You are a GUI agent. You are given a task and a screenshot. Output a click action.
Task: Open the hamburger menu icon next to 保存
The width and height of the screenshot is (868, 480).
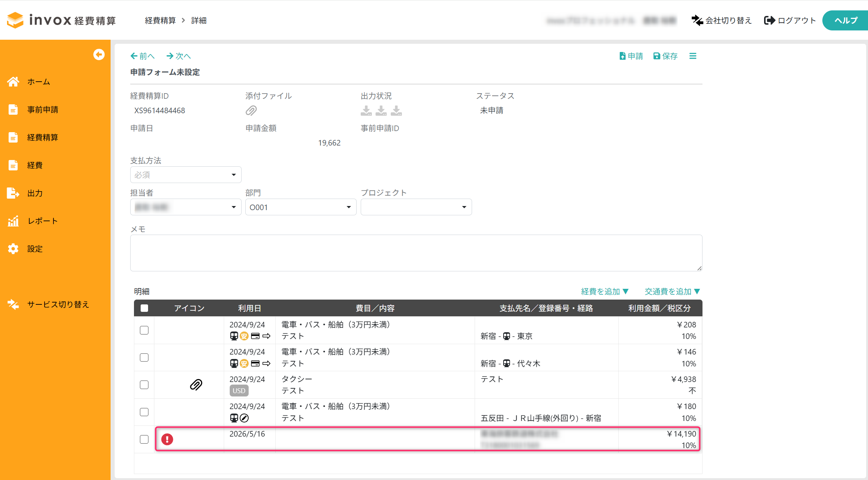(x=692, y=56)
